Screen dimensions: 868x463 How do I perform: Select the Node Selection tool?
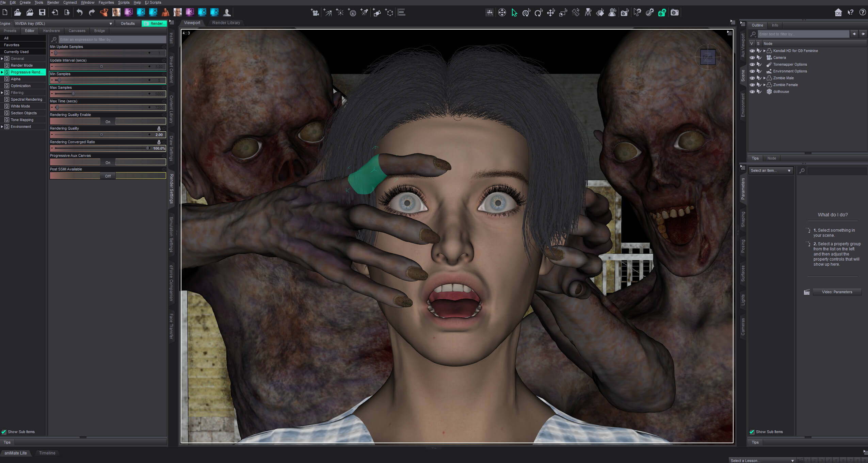click(x=514, y=13)
